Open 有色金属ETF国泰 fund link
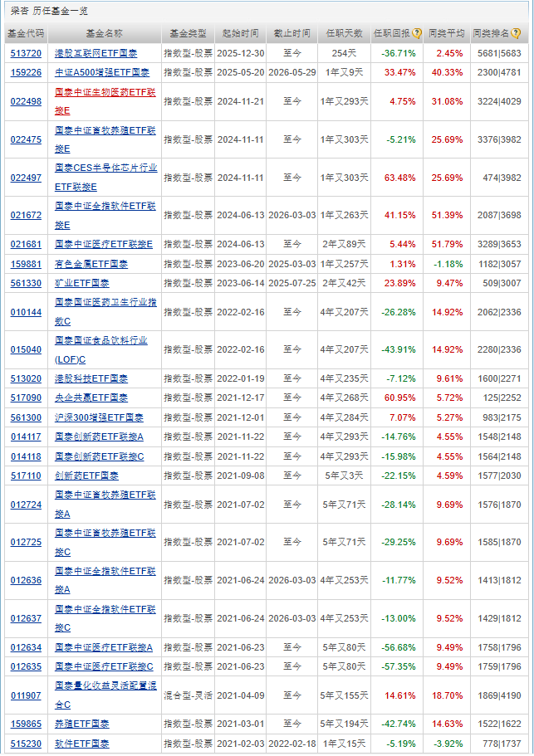The height and width of the screenshot is (756, 534). click(x=91, y=264)
